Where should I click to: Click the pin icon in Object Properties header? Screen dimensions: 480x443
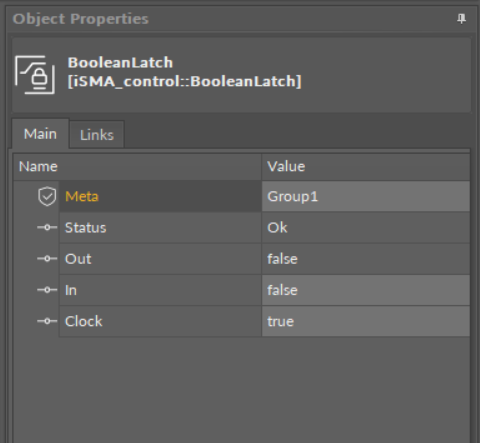461,19
